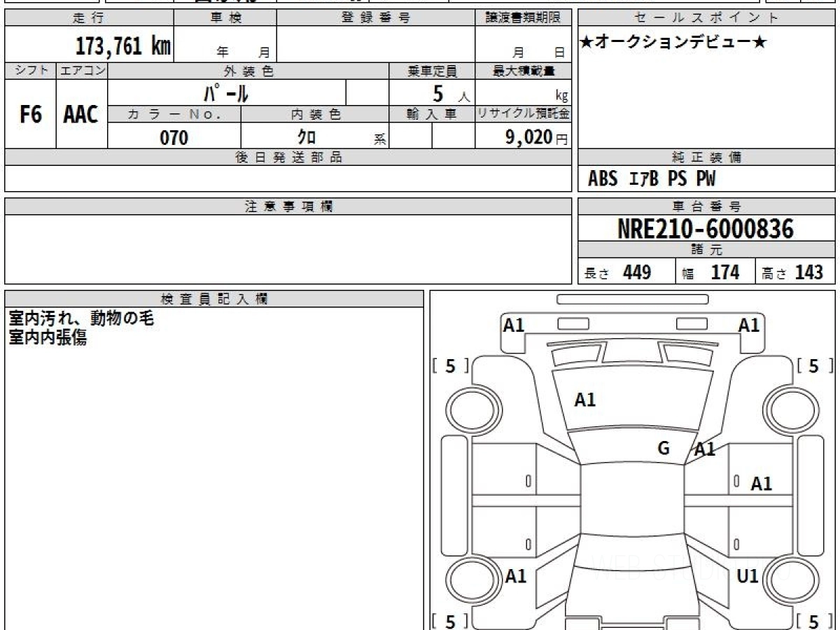Select the 乗車定員 header
The image size is (840, 630).
point(432,71)
